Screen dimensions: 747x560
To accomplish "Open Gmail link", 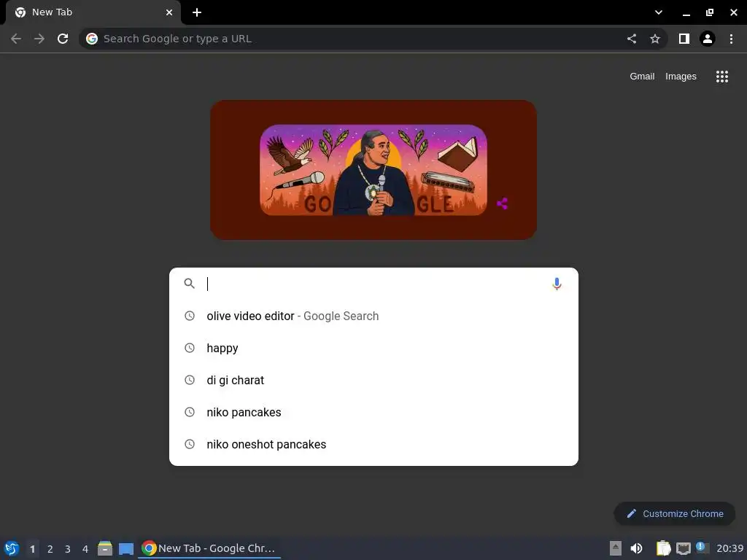I will click(642, 76).
